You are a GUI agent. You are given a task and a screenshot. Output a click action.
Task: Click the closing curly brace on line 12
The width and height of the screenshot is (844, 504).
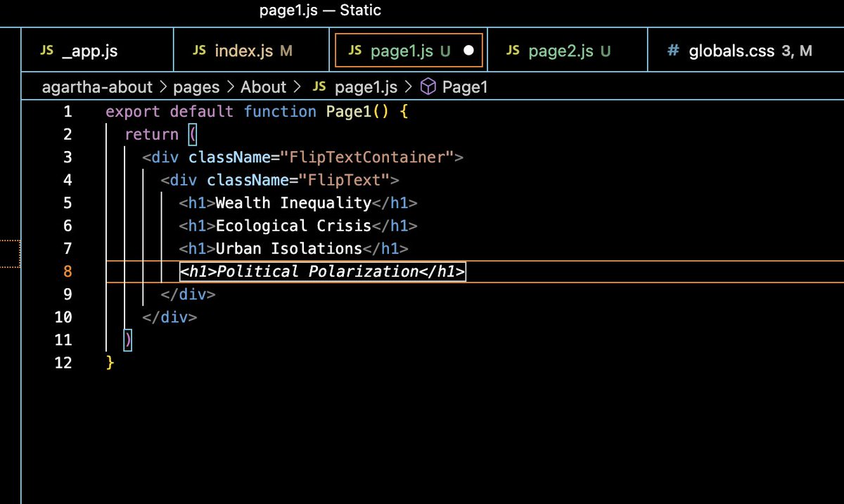[x=109, y=363]
